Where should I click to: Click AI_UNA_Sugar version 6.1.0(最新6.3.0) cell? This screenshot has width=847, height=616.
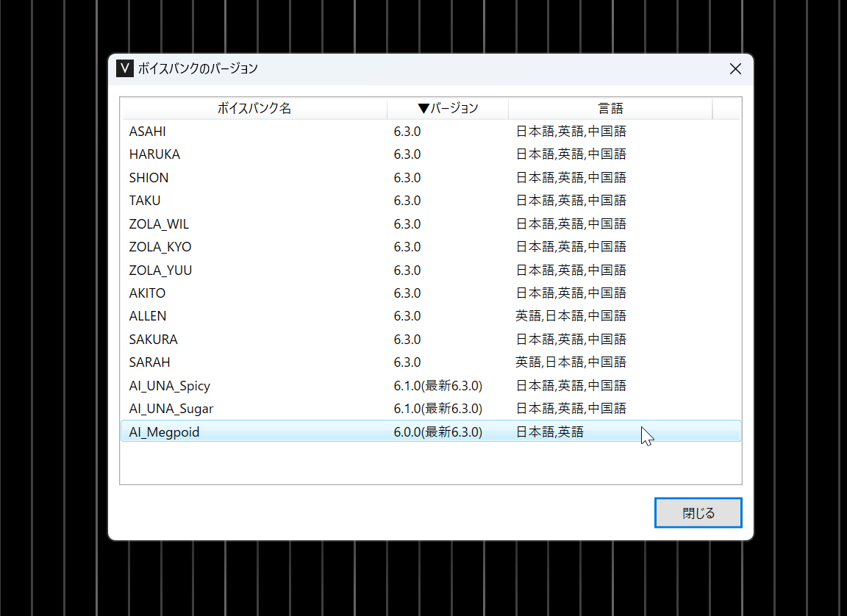pos(438,409)
